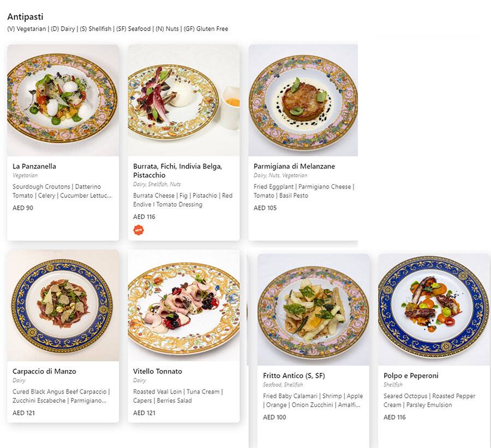
Task: Click the Antipasti section heading
Action: (x=25, y=17)
